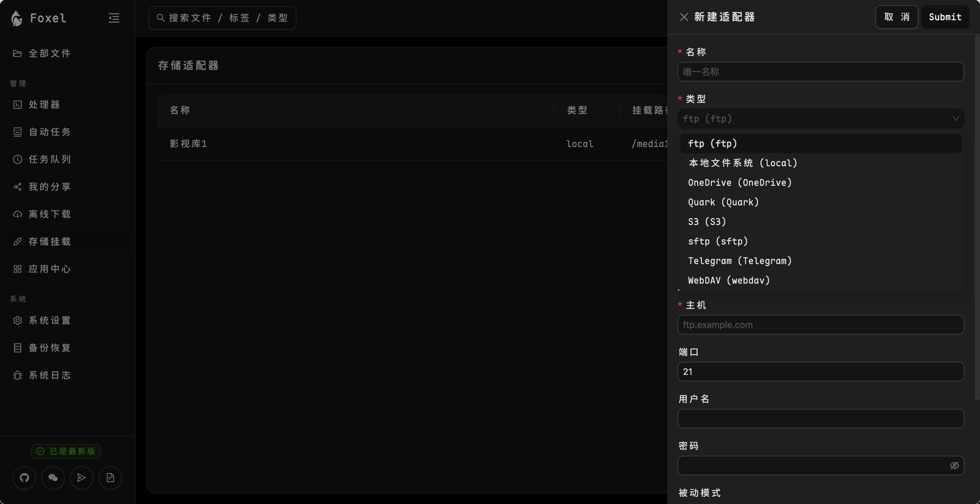Focus the file search box
Viewport: 980px width, 504px height.
point(222,18)
